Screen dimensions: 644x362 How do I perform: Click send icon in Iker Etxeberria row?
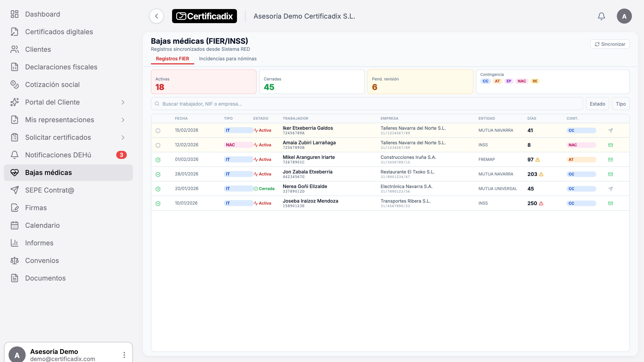coord(611,130)
